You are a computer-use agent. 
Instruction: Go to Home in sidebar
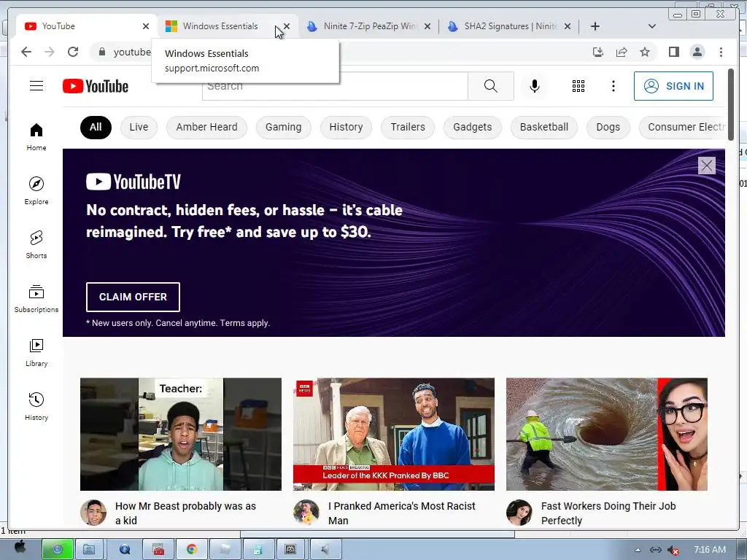coord(36,137)
